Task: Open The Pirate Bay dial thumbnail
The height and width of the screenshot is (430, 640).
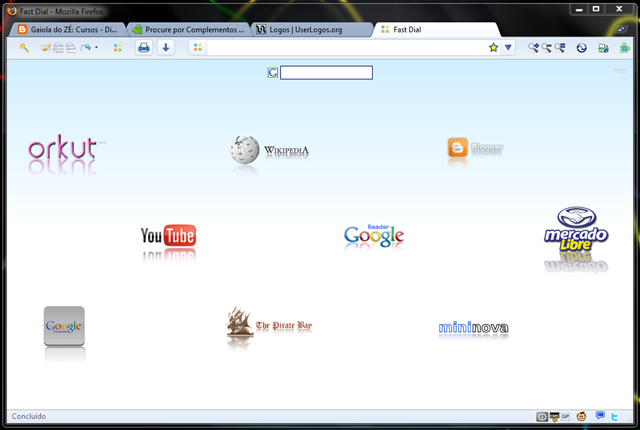Action: [269, 328]
